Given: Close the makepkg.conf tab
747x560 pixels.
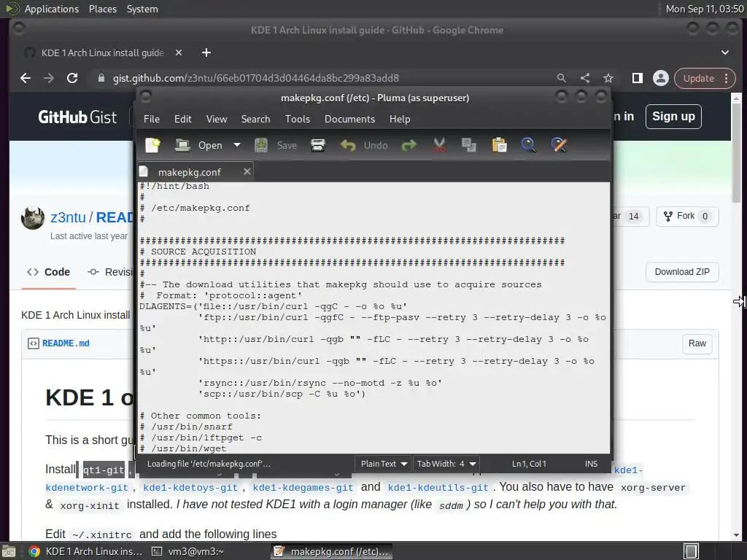Looking at the screenshot, I should 247,171.
